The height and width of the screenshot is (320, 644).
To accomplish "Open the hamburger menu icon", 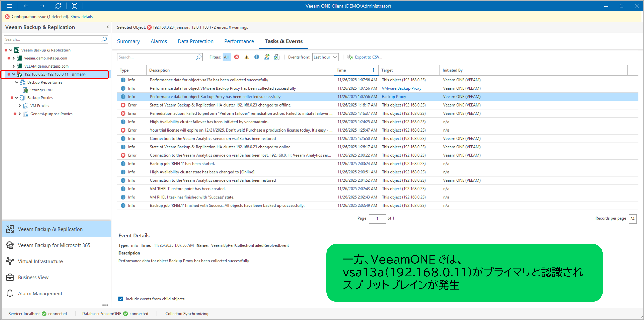I will click(9, 6).
